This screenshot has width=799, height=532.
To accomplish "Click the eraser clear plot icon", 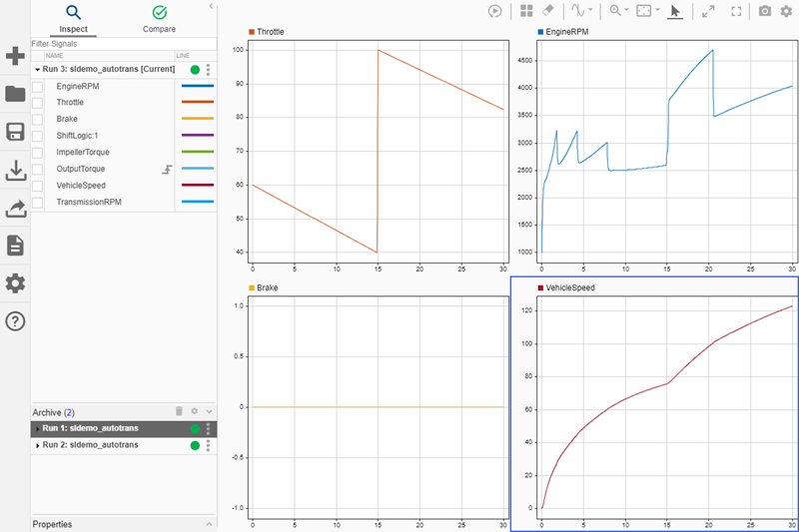I will pyautogui.click(x=547, y=11).
